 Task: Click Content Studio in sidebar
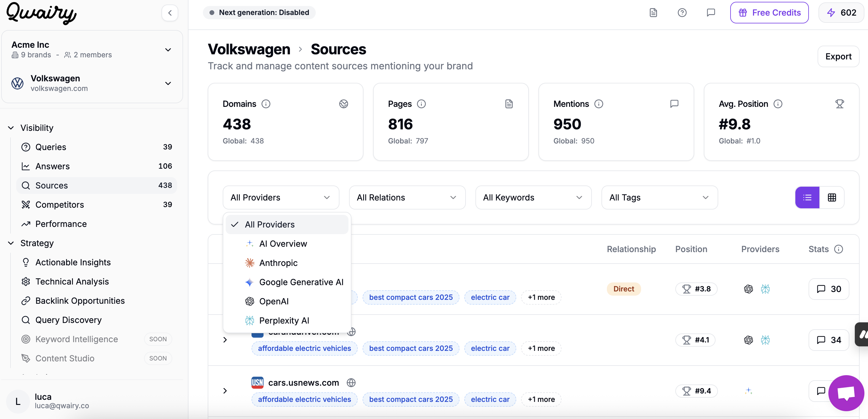96,358
